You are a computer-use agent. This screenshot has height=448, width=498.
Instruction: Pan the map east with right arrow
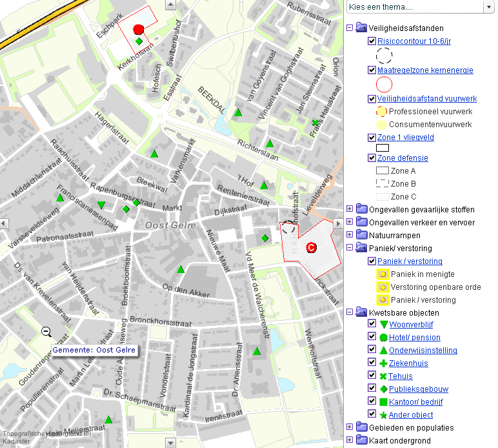point(338,224)
